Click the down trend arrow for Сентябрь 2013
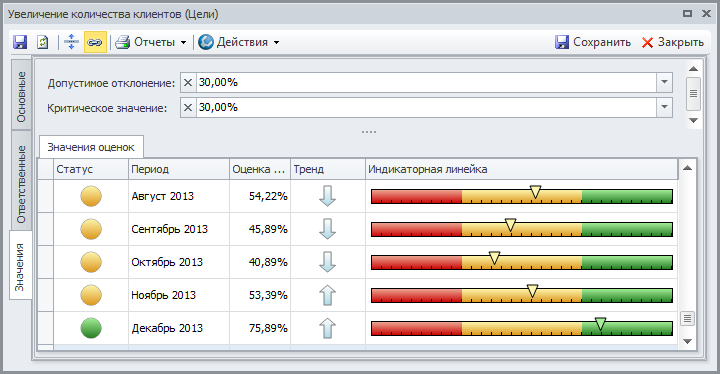The width and height of the screenshot is (720, 374). pyautogui.click(x=327, y=229)
